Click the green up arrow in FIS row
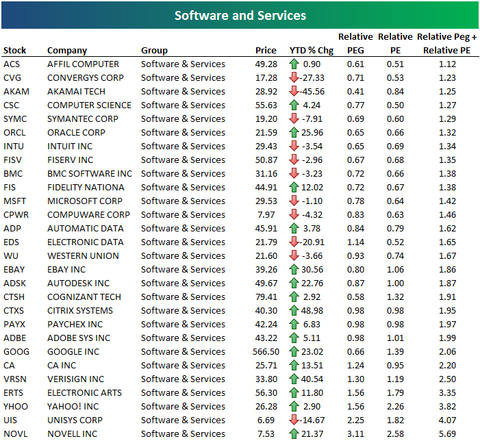This screenshot has height=441, width=480. (294, 187)
